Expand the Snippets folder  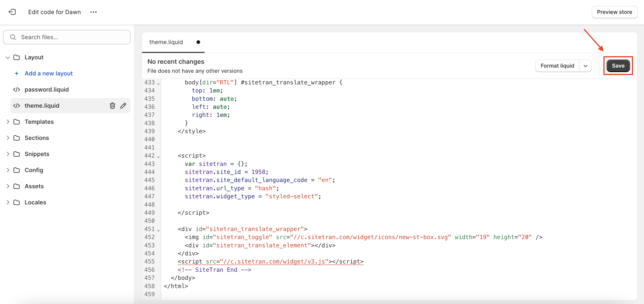[8, 154]
